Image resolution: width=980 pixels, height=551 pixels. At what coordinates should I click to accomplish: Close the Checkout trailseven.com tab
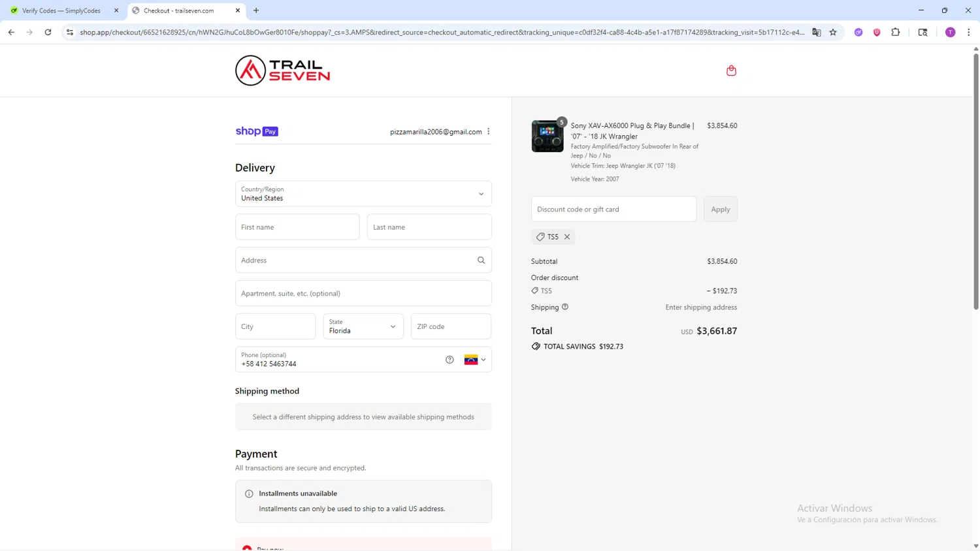(x=238, y=10)
